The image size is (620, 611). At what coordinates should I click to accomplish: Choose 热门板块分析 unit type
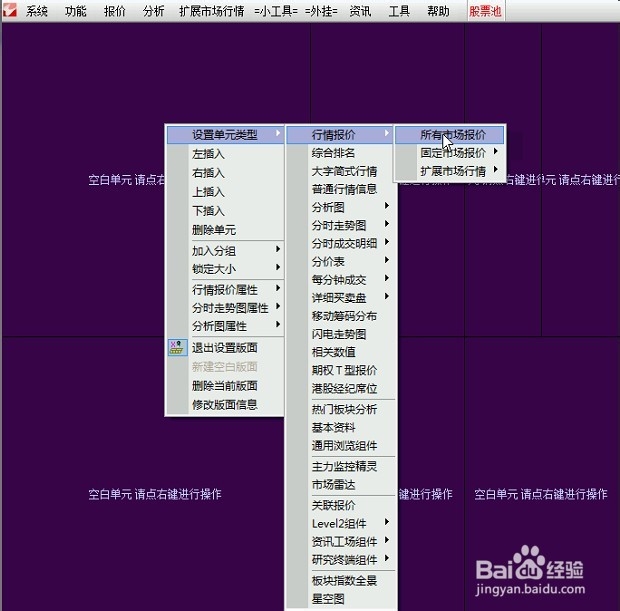pyautogui.click(x=341, y=409)
